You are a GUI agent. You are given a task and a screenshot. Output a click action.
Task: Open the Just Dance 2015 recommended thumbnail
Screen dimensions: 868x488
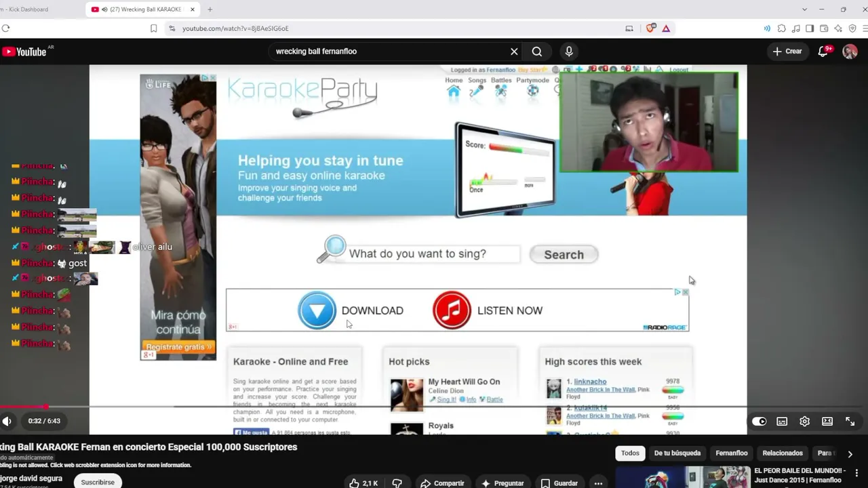[683, 477]
